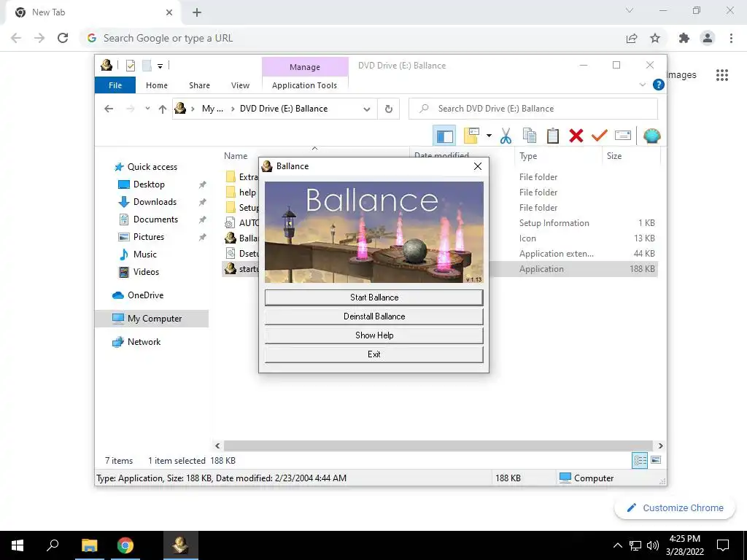Select Music in navigation pane
747x560 pixels.
[145, 254]
